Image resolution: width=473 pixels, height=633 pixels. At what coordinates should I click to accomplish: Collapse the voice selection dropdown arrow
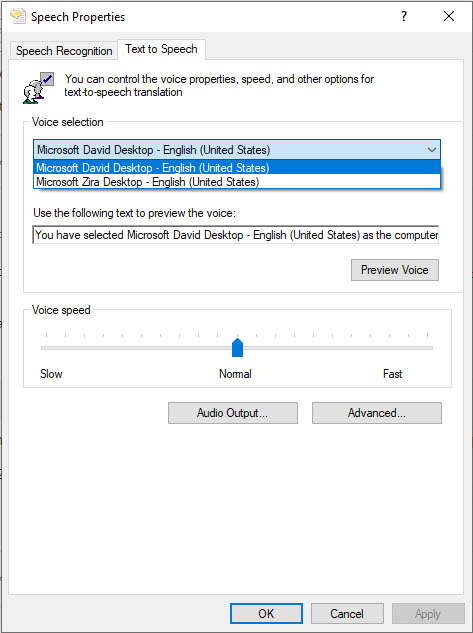coord(431,150)
